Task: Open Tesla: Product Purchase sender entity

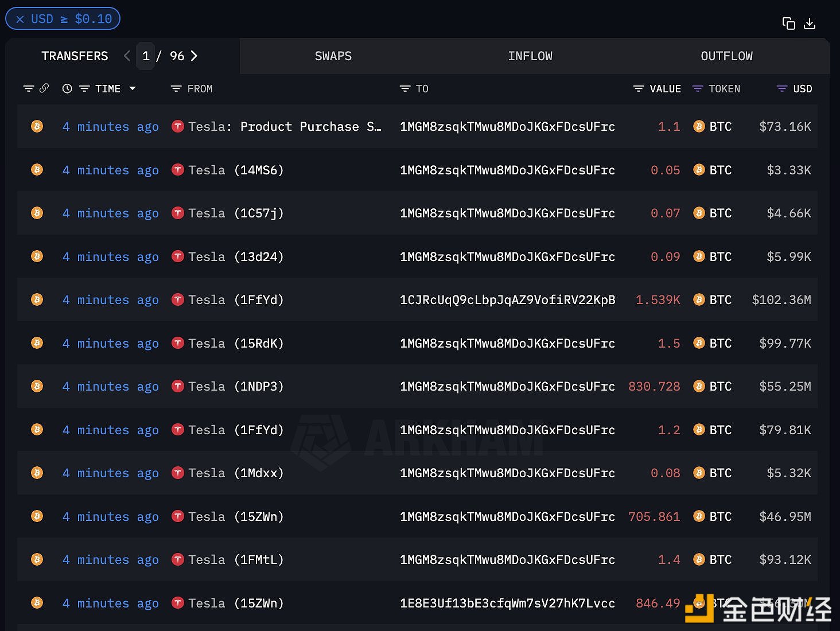Action: tap(285, 126)
